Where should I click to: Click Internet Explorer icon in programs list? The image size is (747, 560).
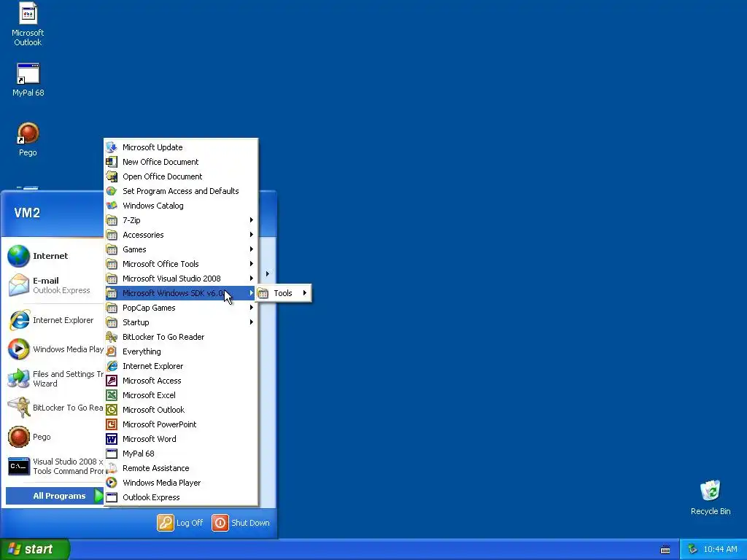tap(112, 366)
